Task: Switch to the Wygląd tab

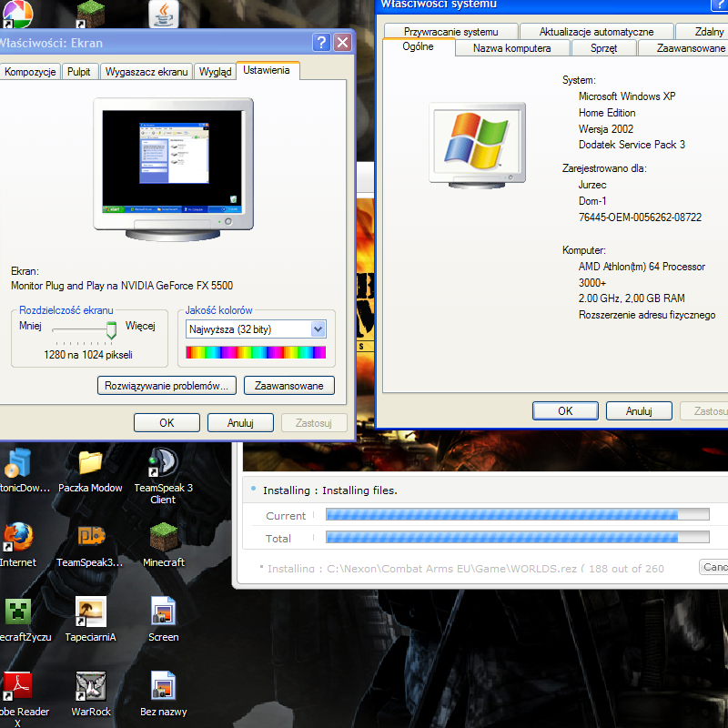Action: pyautogui.click(x=215, y=72)
